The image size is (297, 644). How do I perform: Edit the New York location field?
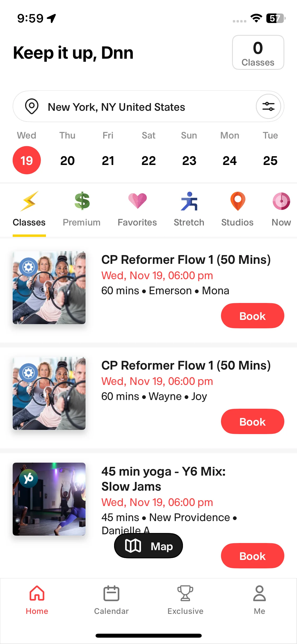116,107
